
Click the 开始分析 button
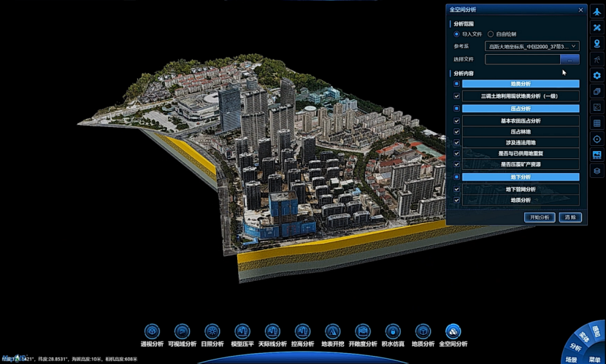click(x=540, y=217)
